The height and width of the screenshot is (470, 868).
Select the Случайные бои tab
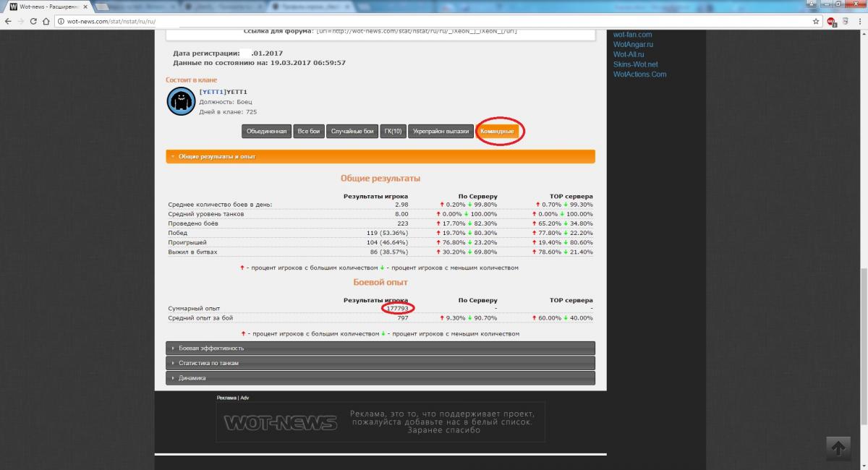pos(352,132)
